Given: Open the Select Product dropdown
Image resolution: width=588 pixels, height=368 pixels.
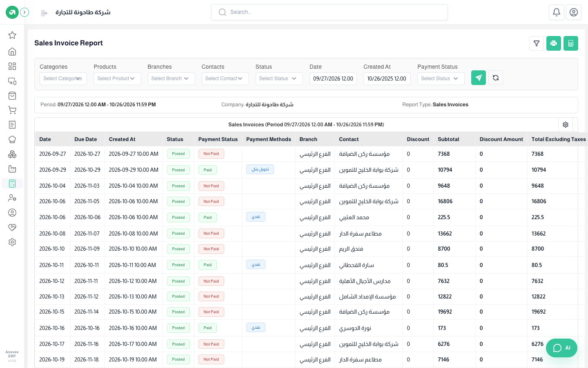Looking at the screenshot, I should point(117,79).
